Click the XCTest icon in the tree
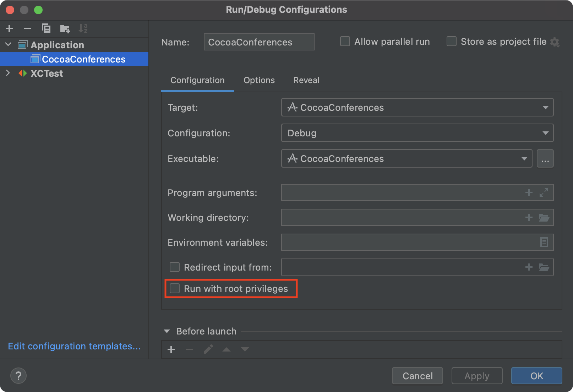Viewport: 573px width, 392px height. (x=23, y=73)
